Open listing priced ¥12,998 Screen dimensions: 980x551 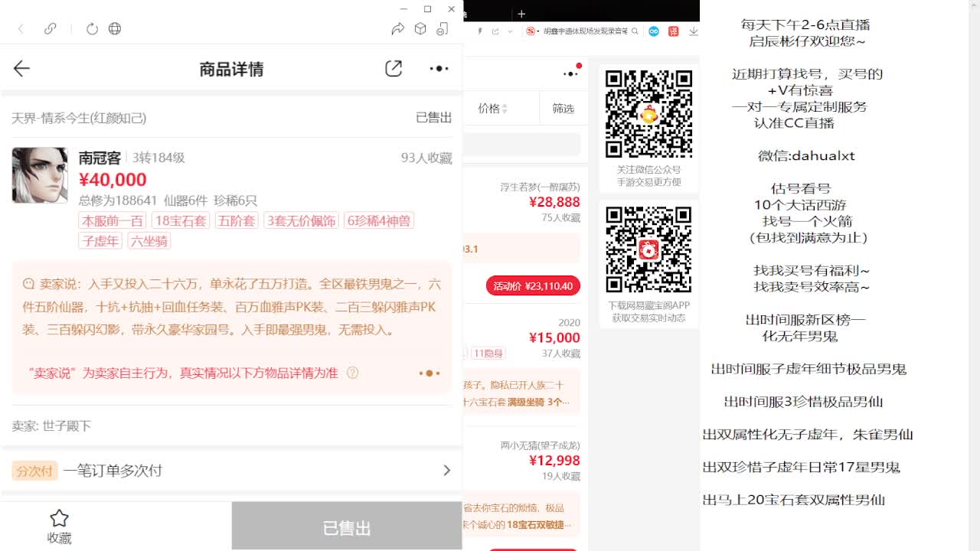[554, 461]
